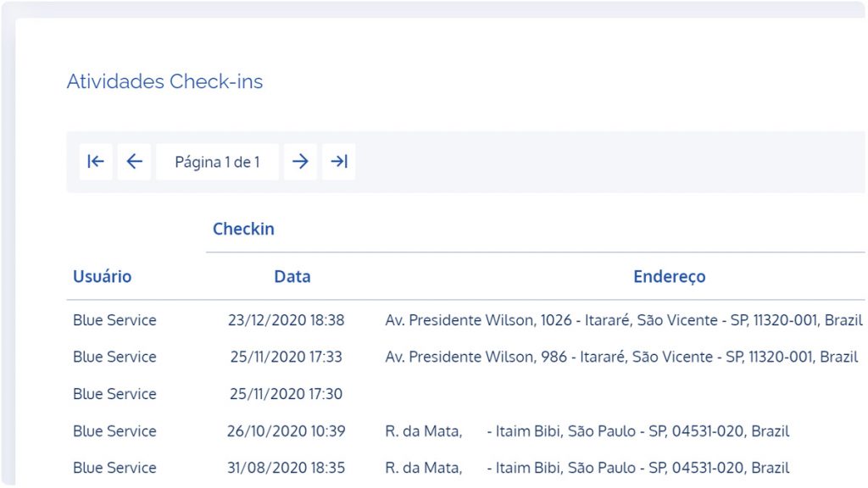Select Blue Service row dated 26/10/2020
This screenshot has height=488, width=868.
pyautogui.click(x=466, y=431)
